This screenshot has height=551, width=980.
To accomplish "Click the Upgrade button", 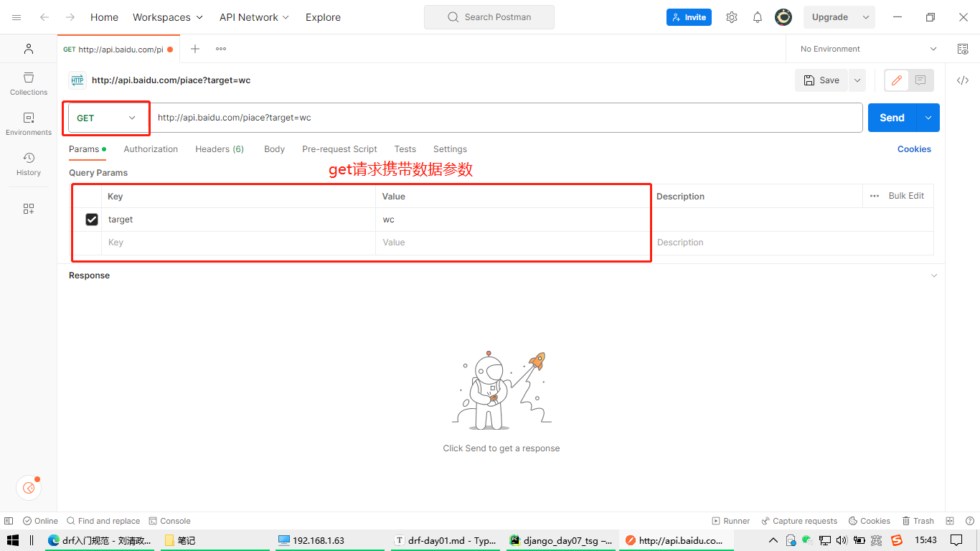I will (830, 17).
